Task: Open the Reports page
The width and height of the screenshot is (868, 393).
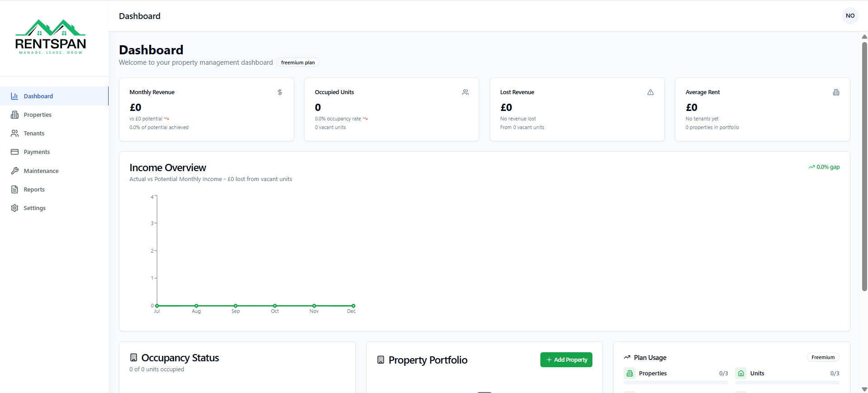Action: tap(34, 190)
